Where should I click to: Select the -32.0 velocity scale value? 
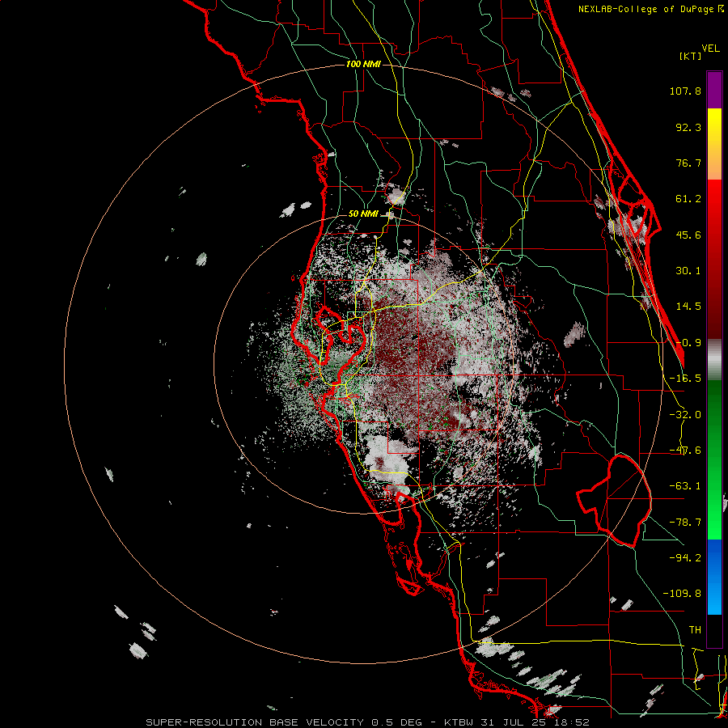685,415
